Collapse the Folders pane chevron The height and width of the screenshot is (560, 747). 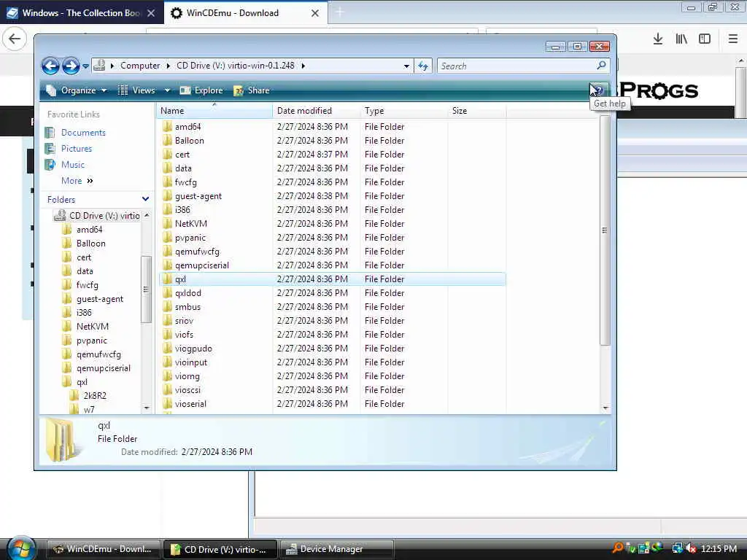point(145,199)
